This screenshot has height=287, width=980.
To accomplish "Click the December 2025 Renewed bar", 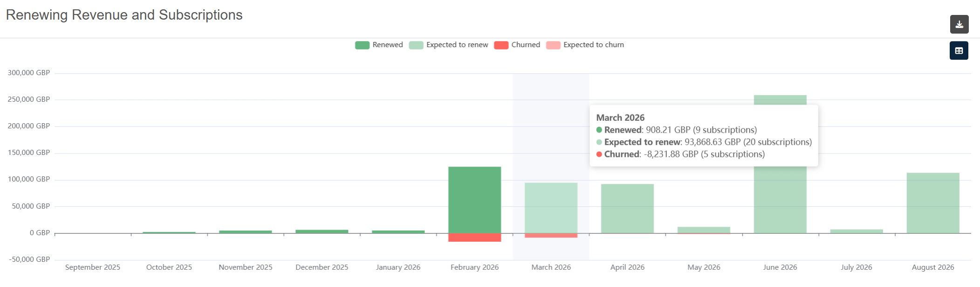I will [322, 231].
